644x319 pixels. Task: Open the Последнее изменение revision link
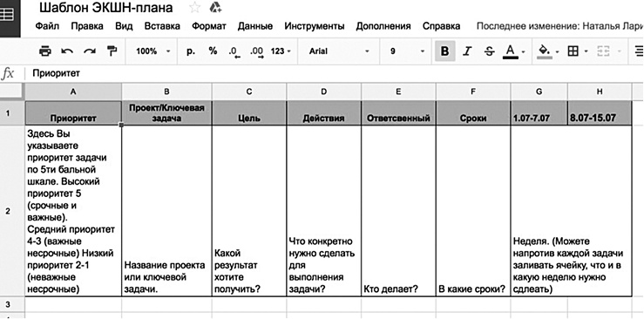pyautogui.click(x=559, y=26)
